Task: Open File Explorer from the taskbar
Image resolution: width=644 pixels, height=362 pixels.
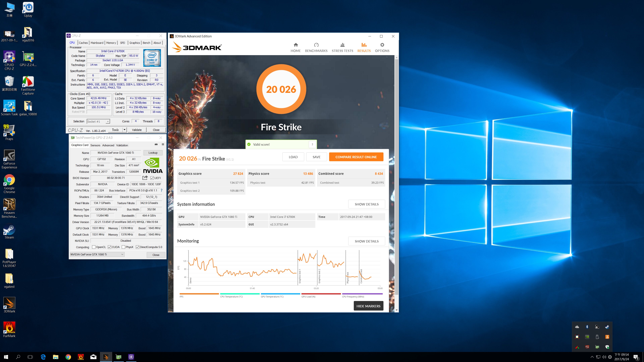Action: pos(56,357)
